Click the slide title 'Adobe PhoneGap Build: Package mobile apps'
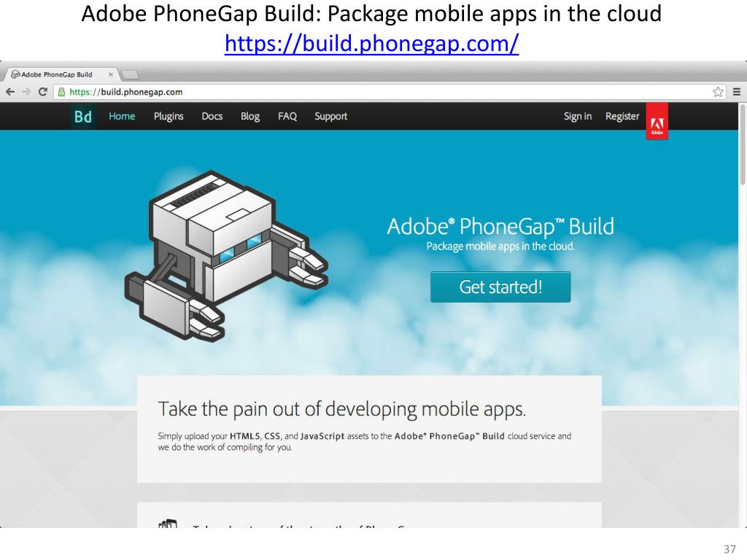This screenshot has width=747, height=560. (x=371, y=13)
